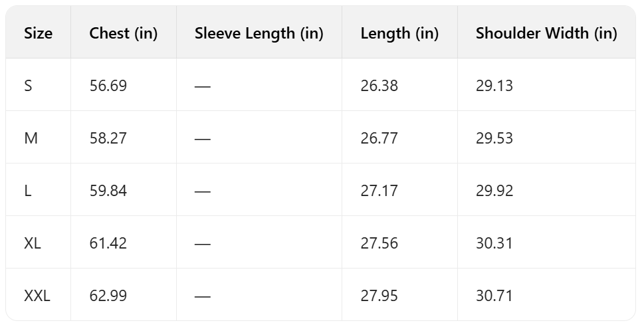Click shoulder width value 29.13
The image size is (644, 323).
494,86
